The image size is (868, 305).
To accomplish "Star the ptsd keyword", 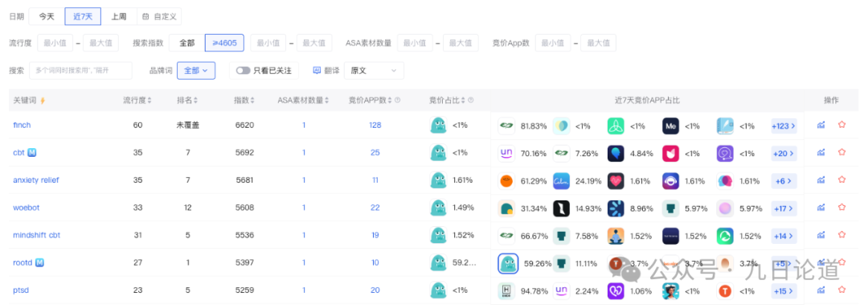I will (x=842, y=290).
